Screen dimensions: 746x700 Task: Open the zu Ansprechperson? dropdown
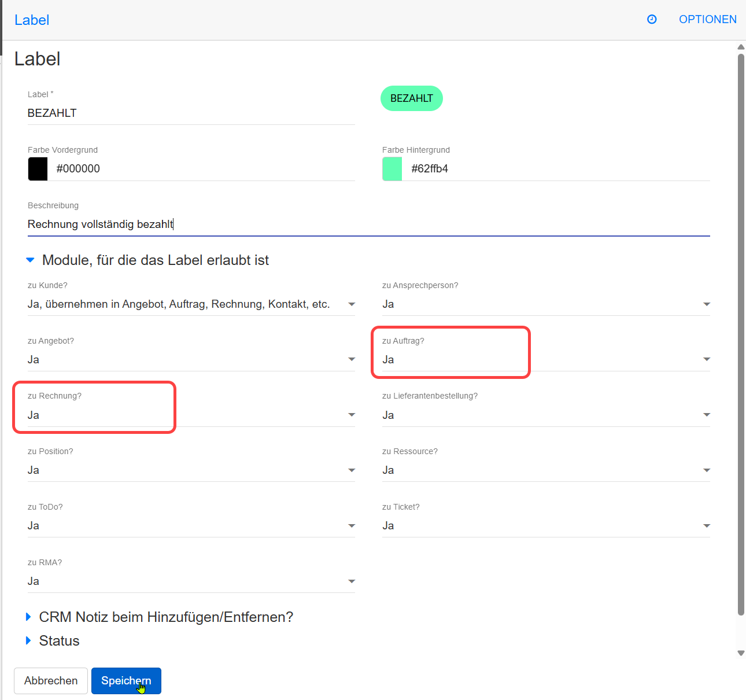tap(546, 304)
